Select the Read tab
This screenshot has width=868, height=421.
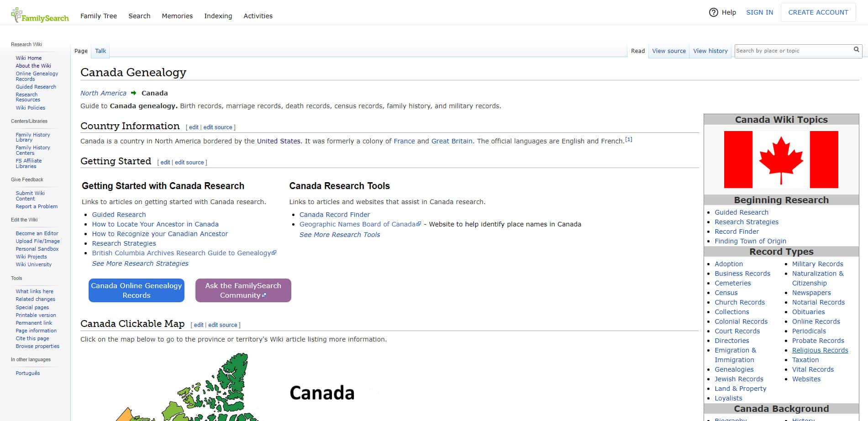click(x=637, y=51)
